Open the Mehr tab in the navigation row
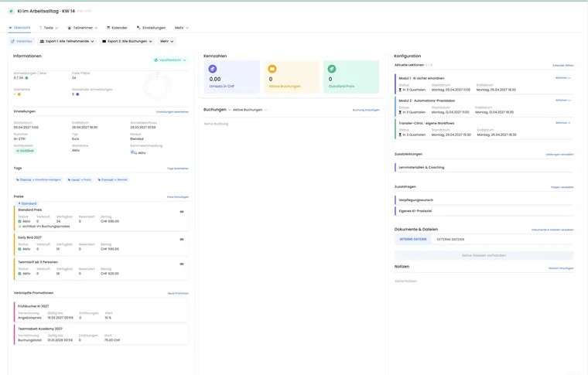588x375 pixels. 182,28
